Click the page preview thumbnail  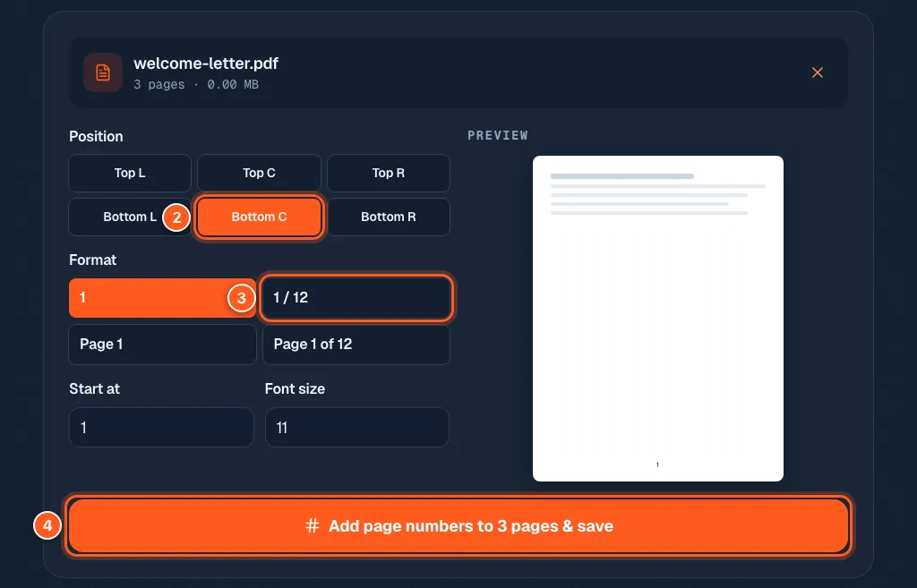coord(658,319)
